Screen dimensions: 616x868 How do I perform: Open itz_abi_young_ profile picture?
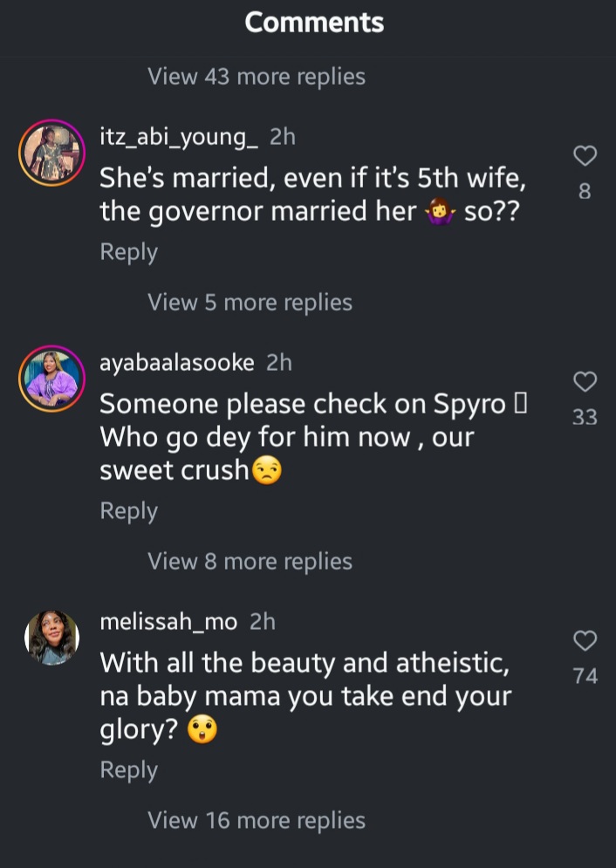pyautogui.click(x=51, y=154)
